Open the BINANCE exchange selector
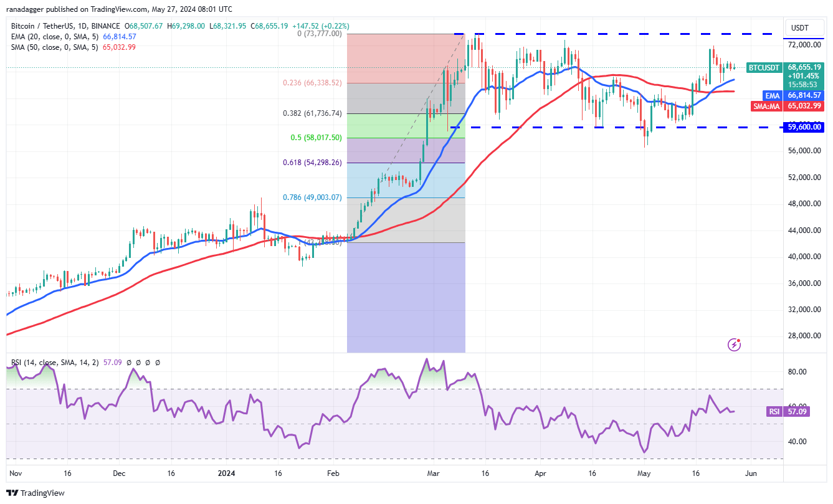833x504 pixels. tap(106, 27)
